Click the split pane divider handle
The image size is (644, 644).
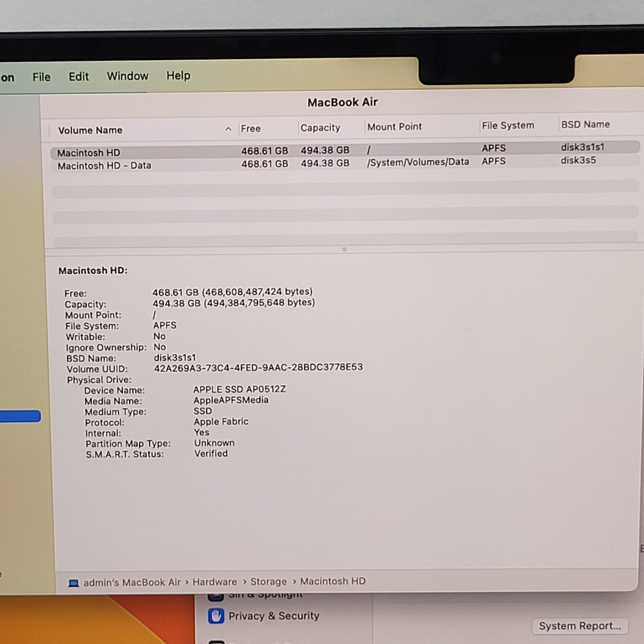coord(344,249)
